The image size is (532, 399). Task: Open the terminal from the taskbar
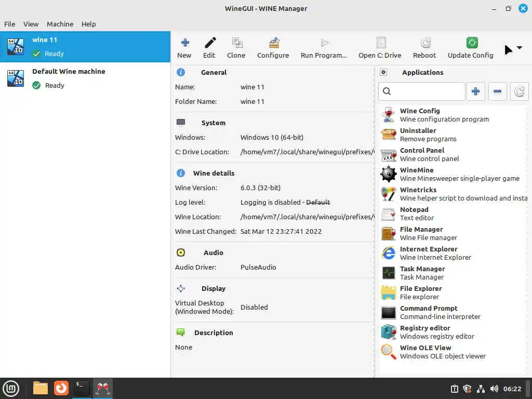(x=82, y=388)
